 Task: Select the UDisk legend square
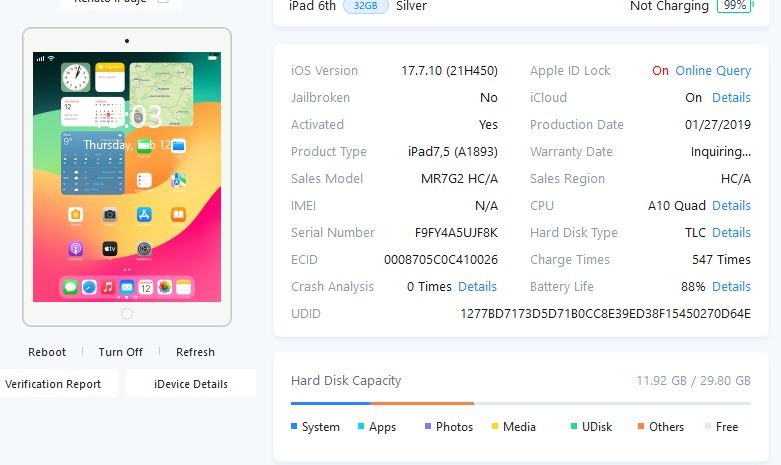click(574, 426)
